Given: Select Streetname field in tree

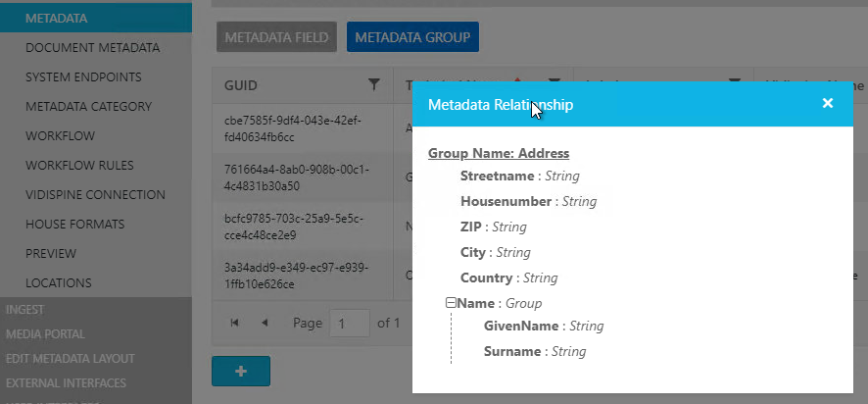Looking at the screenshot, I should coord(497,177).
